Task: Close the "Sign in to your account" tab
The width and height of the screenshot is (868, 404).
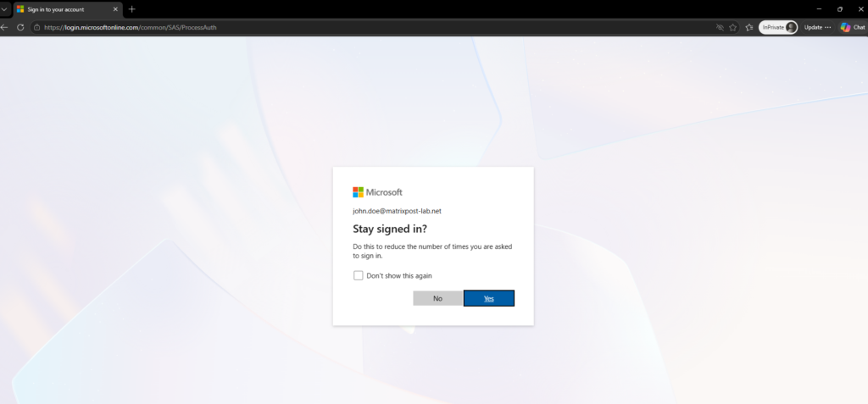Action: 115,9
